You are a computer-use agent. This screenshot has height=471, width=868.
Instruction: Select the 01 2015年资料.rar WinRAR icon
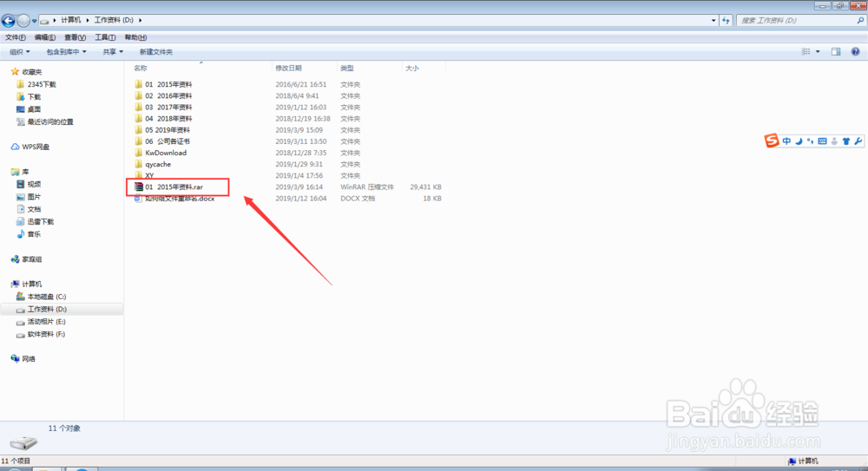pyautogui.click(x=138, y=187)
